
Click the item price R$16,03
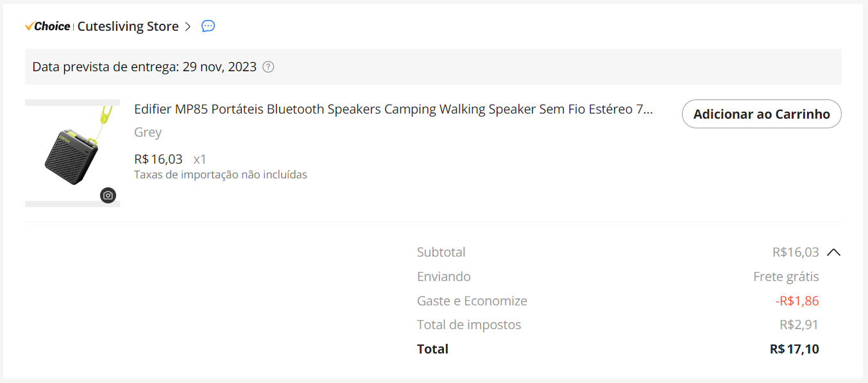158,159
